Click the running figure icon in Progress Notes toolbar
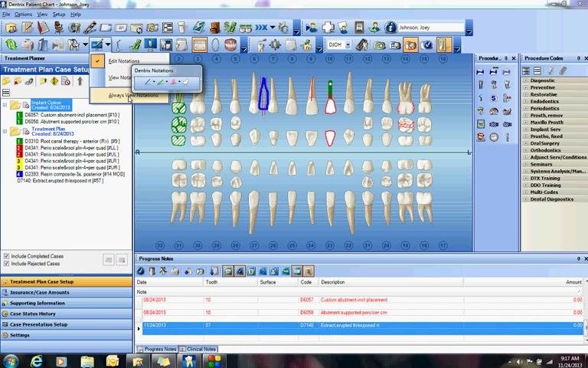 tap(163, 271)
